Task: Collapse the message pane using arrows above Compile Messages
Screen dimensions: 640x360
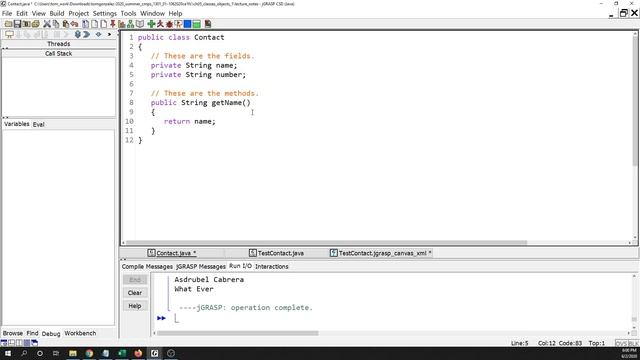Action: [123, 259]
